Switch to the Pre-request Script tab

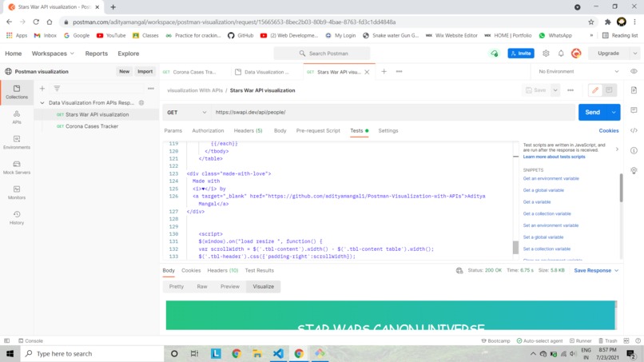click(318, 131)
